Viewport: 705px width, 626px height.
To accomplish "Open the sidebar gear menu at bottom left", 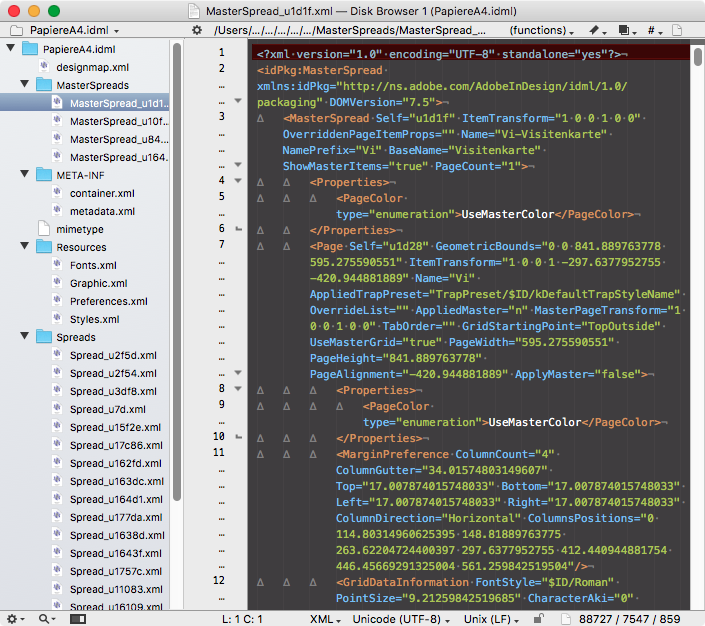I will click(14, 619).
